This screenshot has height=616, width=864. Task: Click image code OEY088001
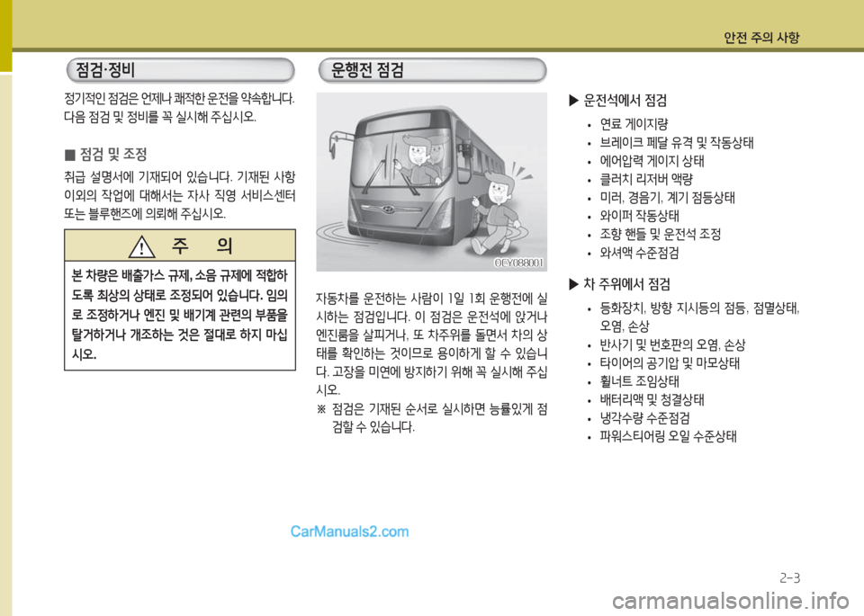coord(518,263)
